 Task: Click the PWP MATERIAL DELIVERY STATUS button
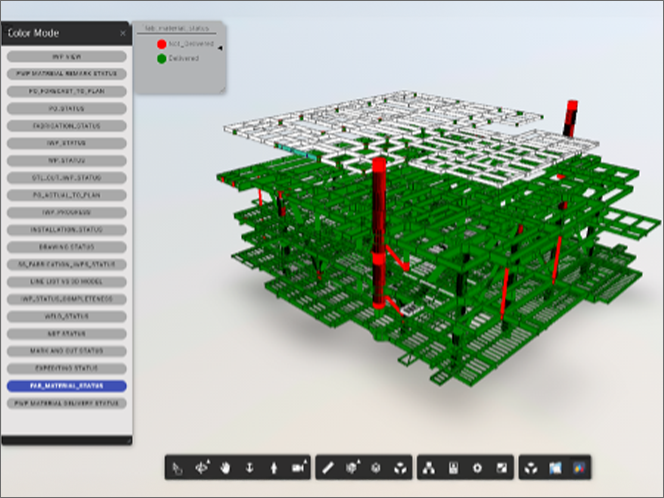tap(66, 403)
